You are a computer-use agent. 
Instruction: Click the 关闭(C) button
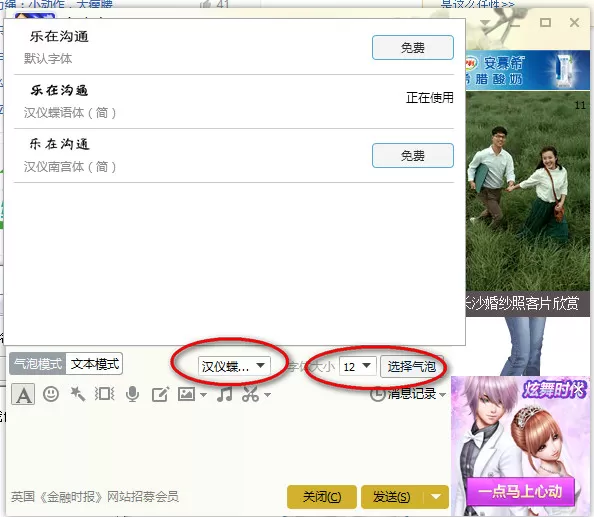(x=322, y=497)
